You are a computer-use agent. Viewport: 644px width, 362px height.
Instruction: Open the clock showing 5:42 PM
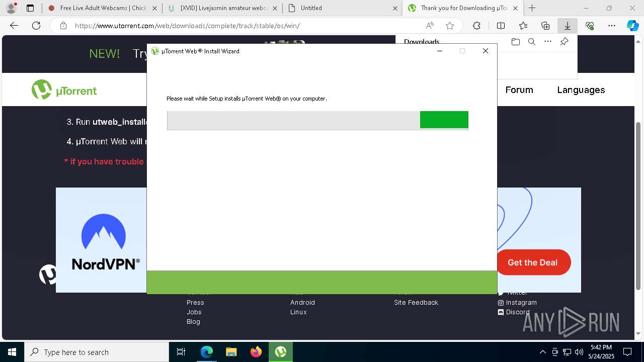point(601,352)
